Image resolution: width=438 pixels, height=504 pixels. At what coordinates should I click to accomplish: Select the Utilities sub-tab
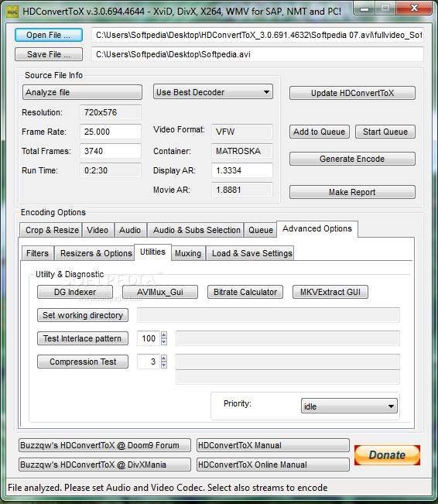point(153,252)
